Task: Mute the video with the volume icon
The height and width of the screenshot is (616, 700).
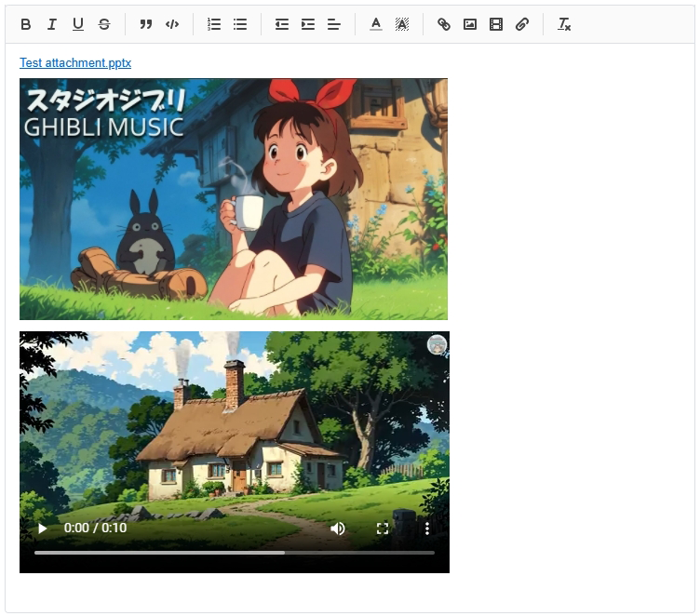Action: tap(338, 529)
